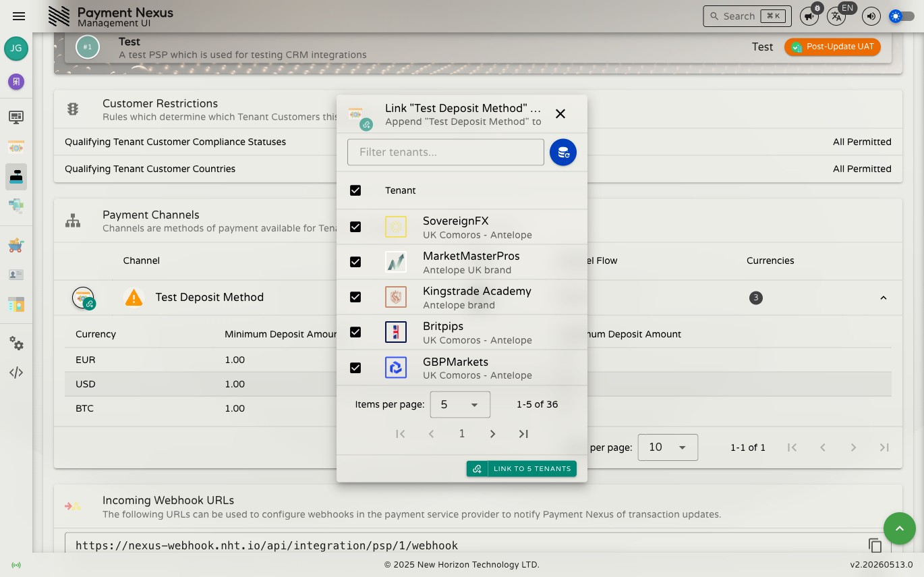Click the traffic light Customer Restrictions icon

click(73, 109)
